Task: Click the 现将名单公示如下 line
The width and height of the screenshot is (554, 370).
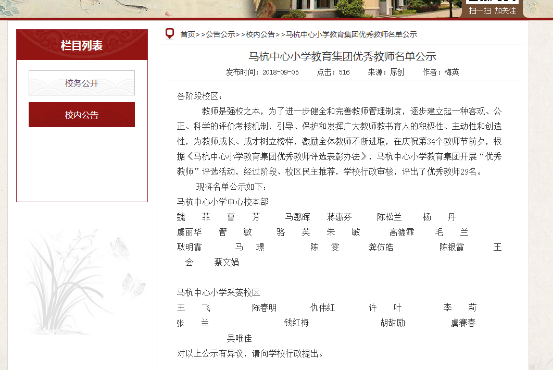Action: tap(231, 187)
